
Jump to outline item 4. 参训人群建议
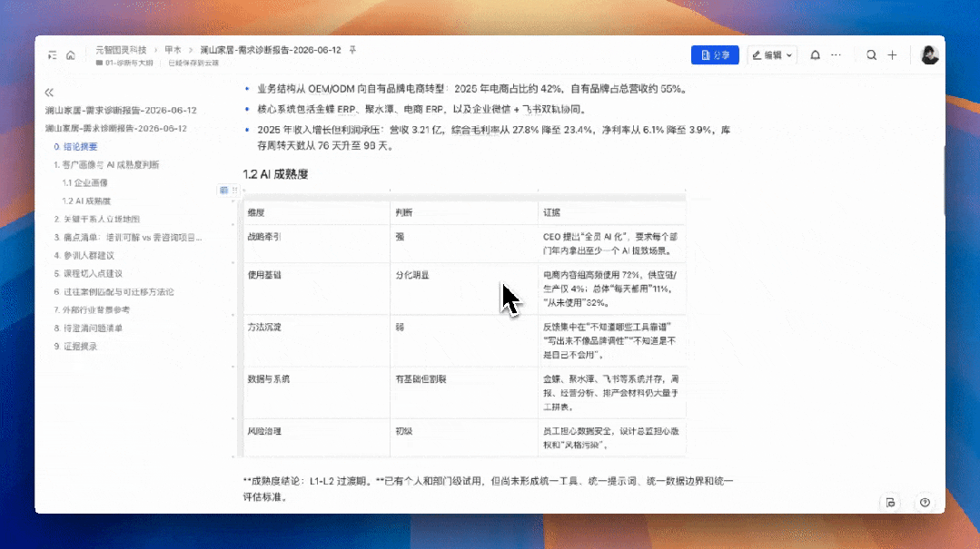84,256
